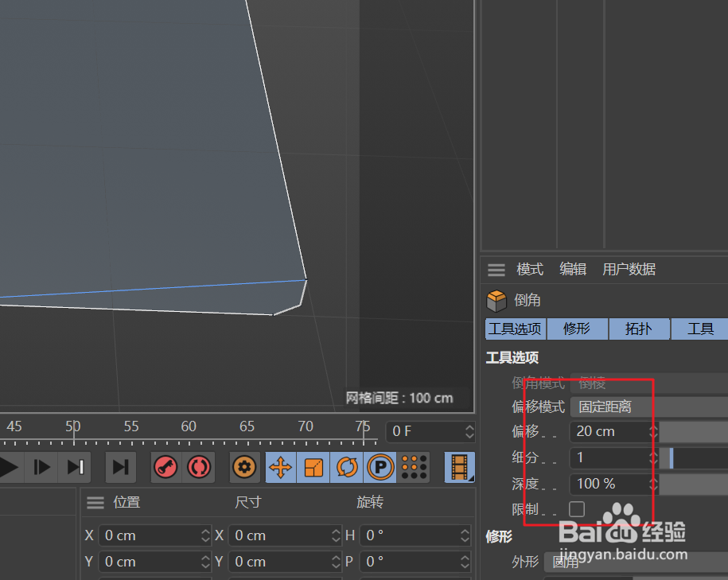The width and height of the screenshot is (728, 580).
Task: Enable the 限制 checkbox
Action: coord(576,509)
